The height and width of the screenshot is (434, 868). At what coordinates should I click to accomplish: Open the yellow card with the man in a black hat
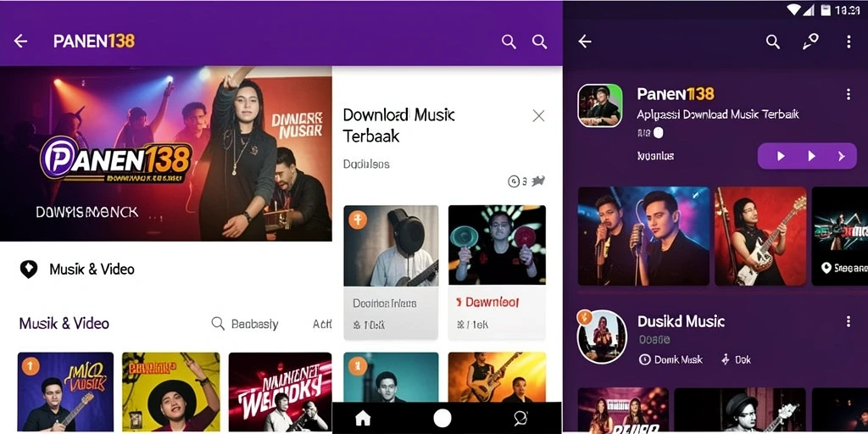[171, 392]
